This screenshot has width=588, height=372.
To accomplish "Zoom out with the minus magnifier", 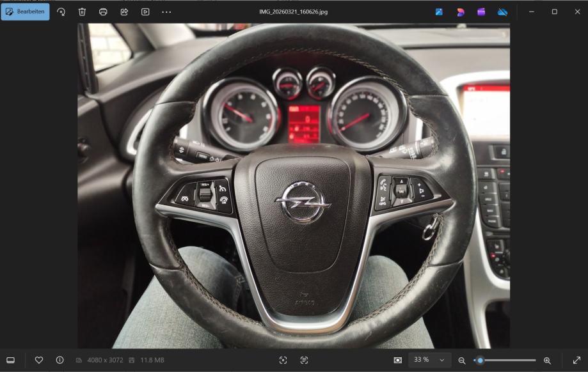I will click(462, 360).
